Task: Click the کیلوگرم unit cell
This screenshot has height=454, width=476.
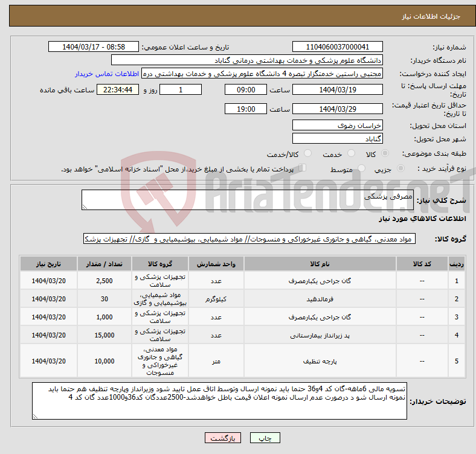Action: (x=216, y=299)
